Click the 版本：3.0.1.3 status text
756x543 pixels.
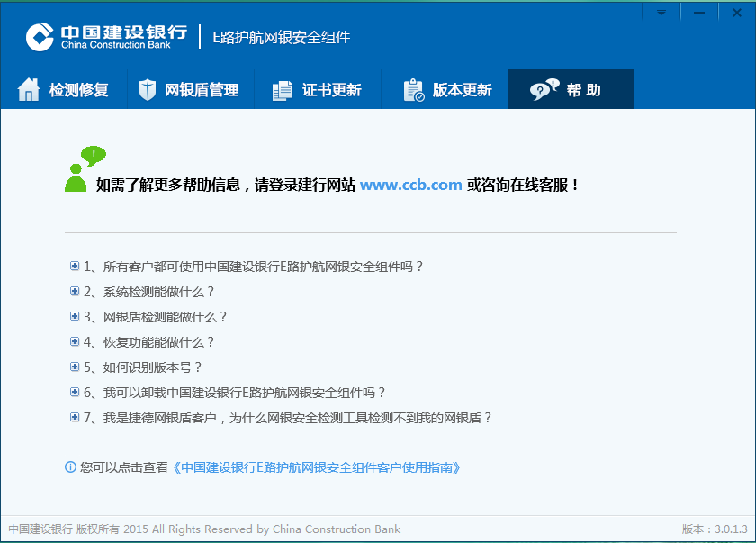point(715,529)
